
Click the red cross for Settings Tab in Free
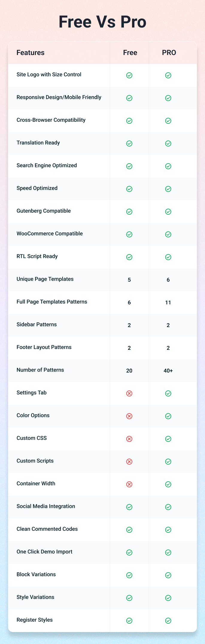(129, 393)
